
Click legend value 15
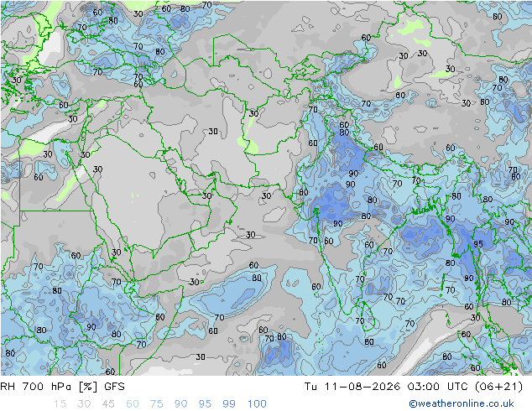[60, 404]
